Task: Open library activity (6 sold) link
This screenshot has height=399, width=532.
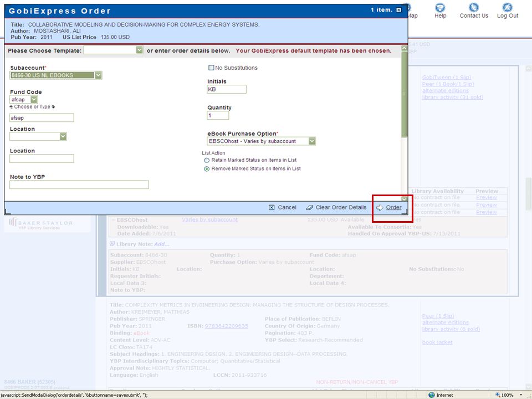Action: [451, 329]
